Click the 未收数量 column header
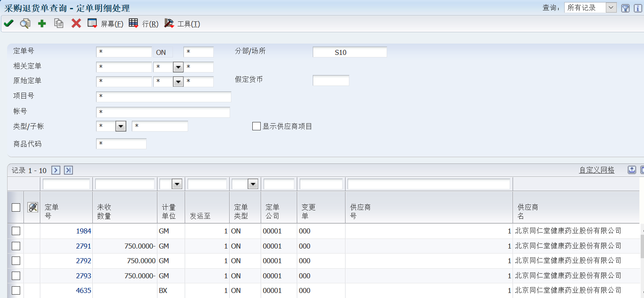Image resolution: width=644 pixels, height=298 pixels. 125,207
